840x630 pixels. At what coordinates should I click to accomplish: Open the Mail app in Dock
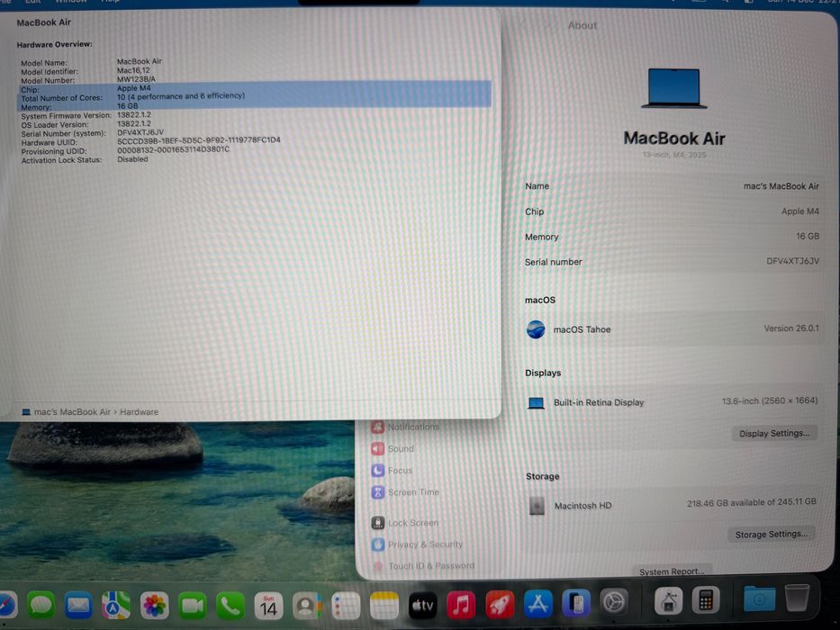[x=78, y=606]
